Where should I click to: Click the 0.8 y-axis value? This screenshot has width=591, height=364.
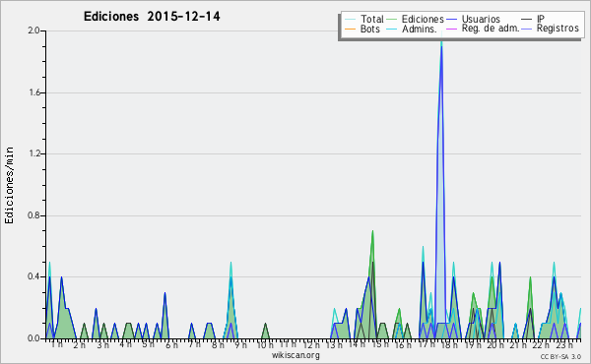(33, 215)
